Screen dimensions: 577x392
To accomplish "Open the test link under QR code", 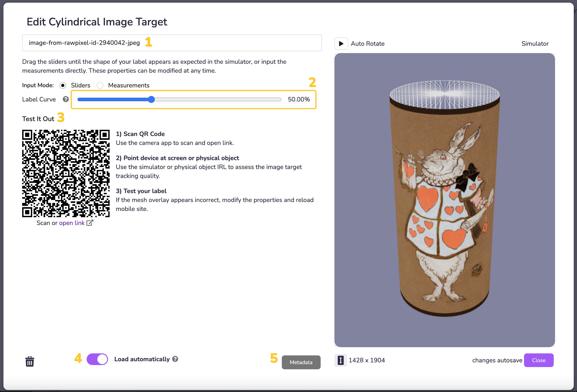I will (x=72, y=223).
